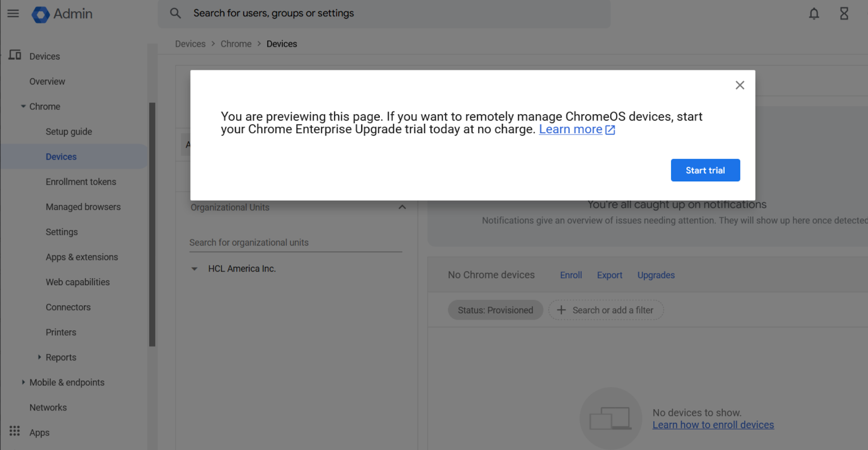
Task: Open Enrollment tokens page
Action: pos(81,182)
